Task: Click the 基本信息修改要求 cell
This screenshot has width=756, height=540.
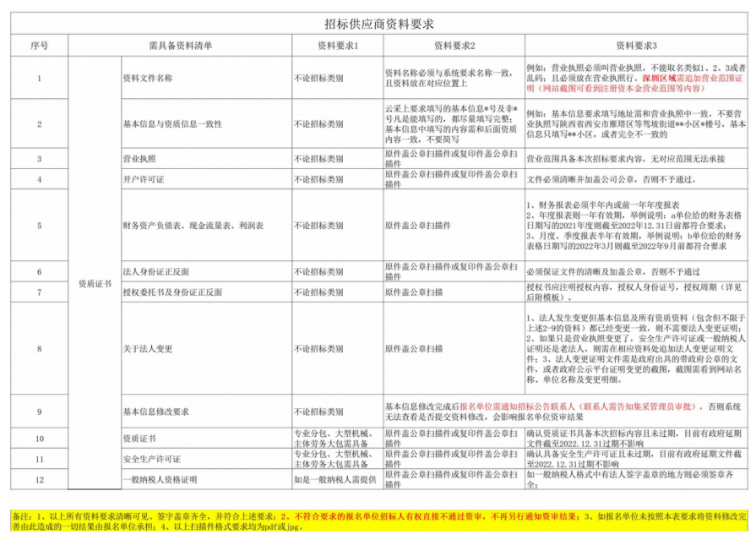Action: click(207, 412)
